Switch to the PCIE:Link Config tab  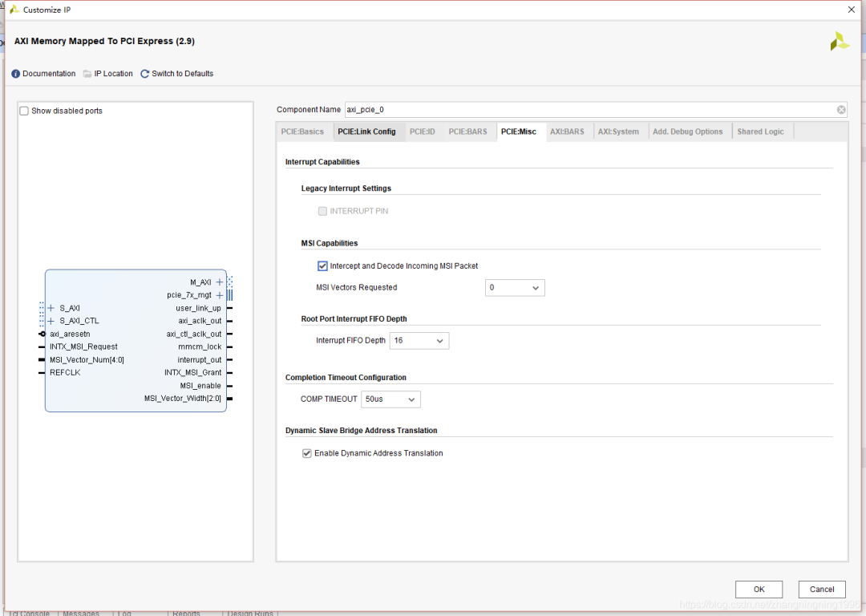point(366,132)
